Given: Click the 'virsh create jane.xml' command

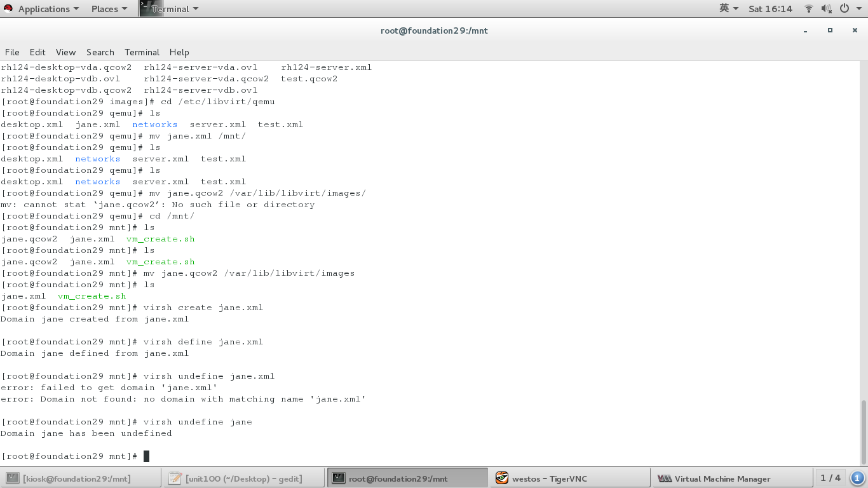Looking at the screenshot, I should [203, 308].
